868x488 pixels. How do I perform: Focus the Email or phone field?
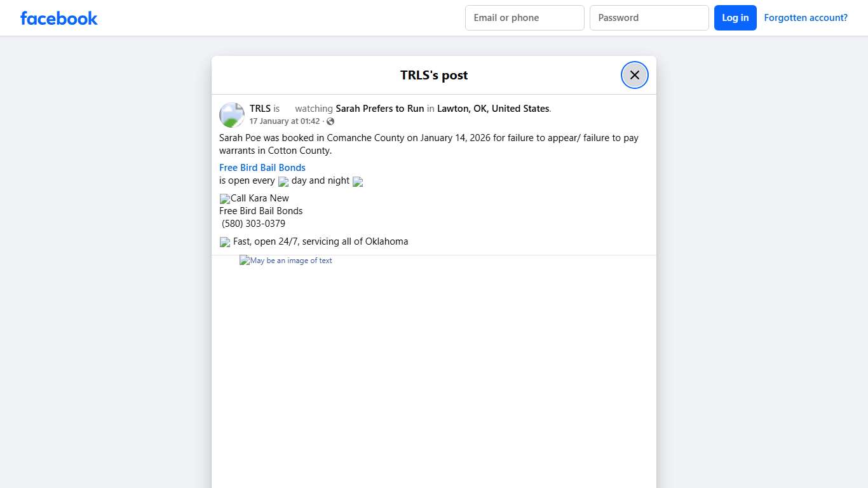(x=524, y=18)
